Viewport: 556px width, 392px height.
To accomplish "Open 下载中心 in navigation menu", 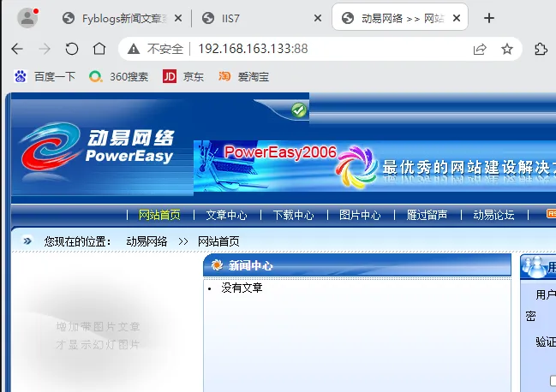I will (293, 215).
